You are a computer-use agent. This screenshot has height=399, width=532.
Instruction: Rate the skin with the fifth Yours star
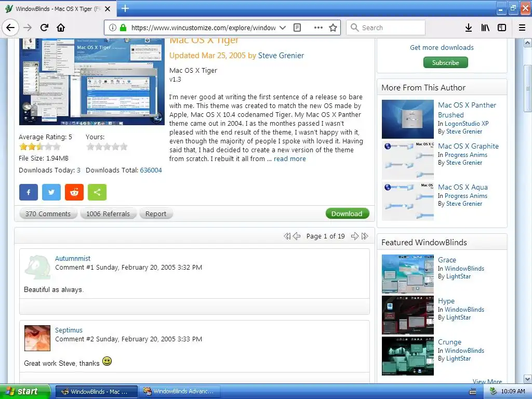click(x=124, y=147)
